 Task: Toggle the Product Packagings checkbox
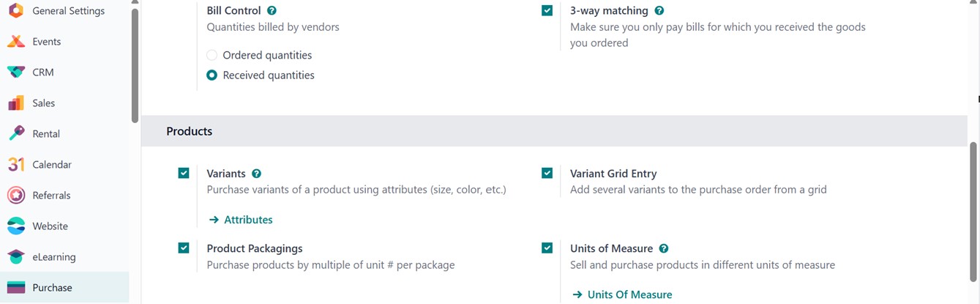(x=184, y=248)
